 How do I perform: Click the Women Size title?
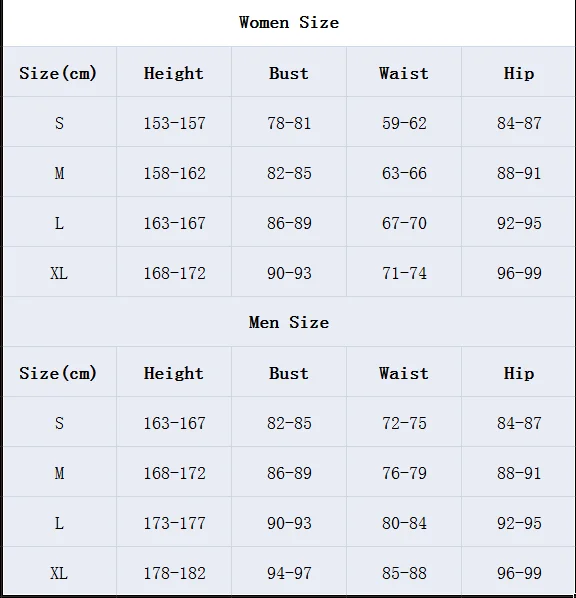pos(289,23)
